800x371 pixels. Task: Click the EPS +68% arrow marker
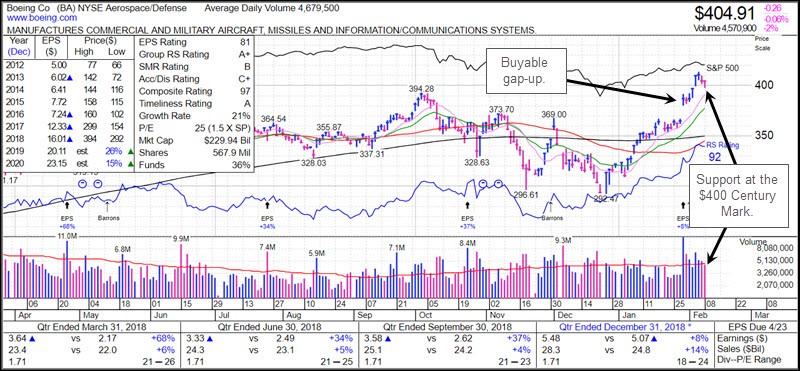point(66,205)
